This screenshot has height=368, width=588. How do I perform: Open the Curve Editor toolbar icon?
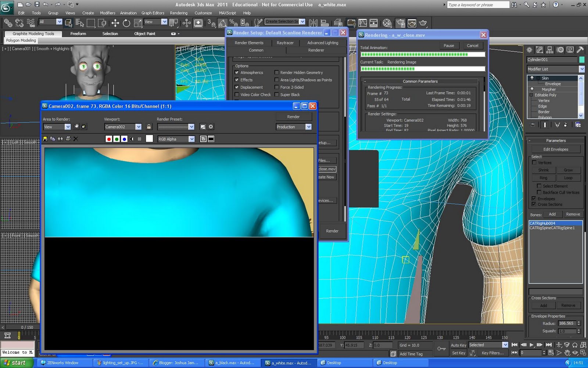pyautogui.click(x=362, y=23)
